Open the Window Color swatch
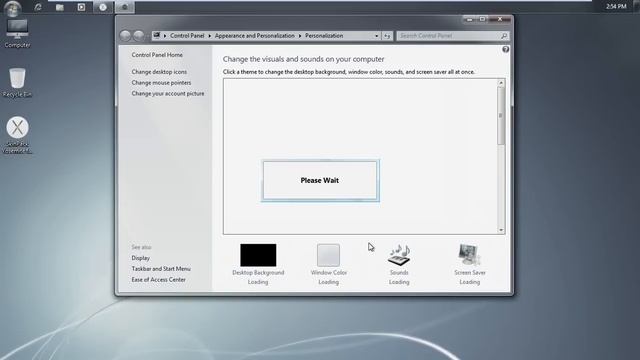Screen dimensions: 640x360 pyautogui.click(x=328, y=255)
